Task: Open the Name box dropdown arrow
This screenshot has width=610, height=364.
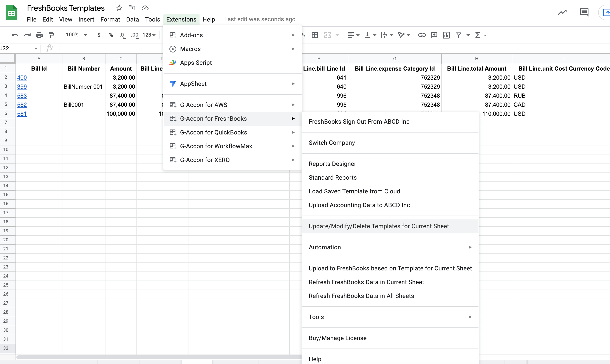Action: point(36,49)
